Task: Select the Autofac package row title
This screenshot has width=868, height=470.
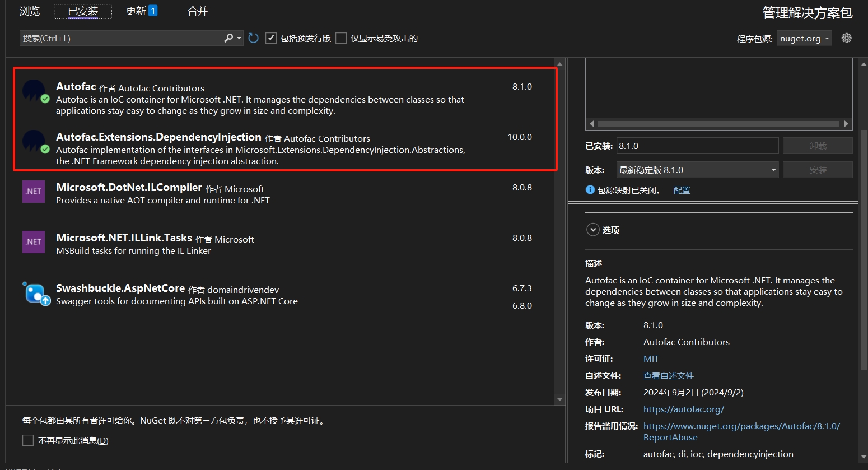Action: 76,87
